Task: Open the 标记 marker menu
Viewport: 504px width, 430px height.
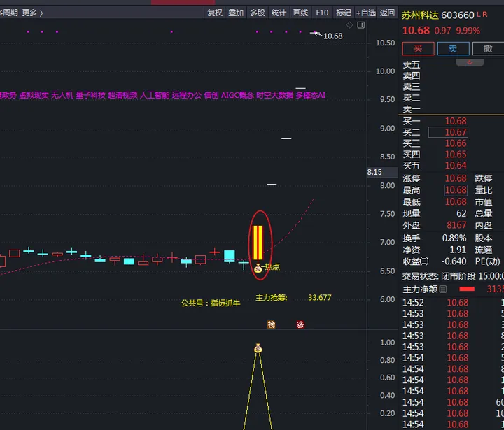Action: (344, 13)
